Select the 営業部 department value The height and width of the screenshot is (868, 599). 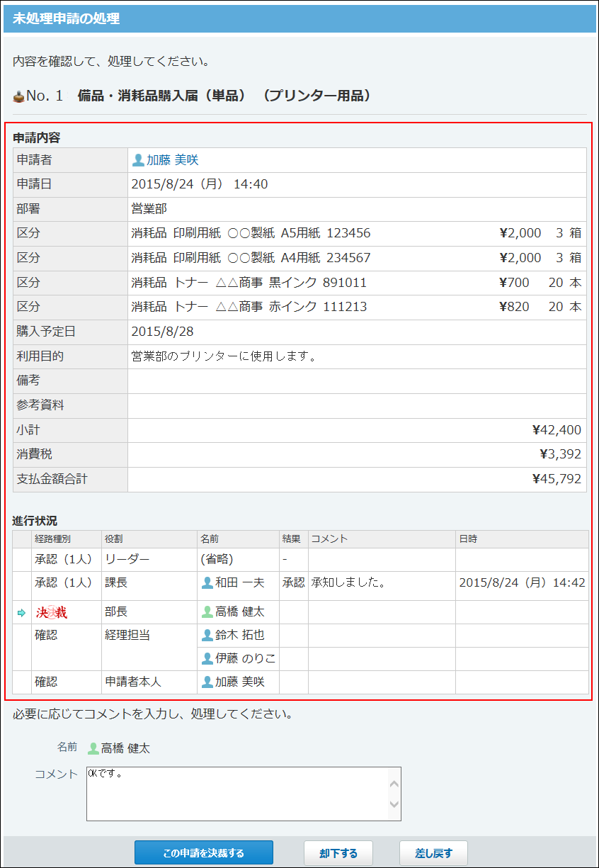click(149, 209)
